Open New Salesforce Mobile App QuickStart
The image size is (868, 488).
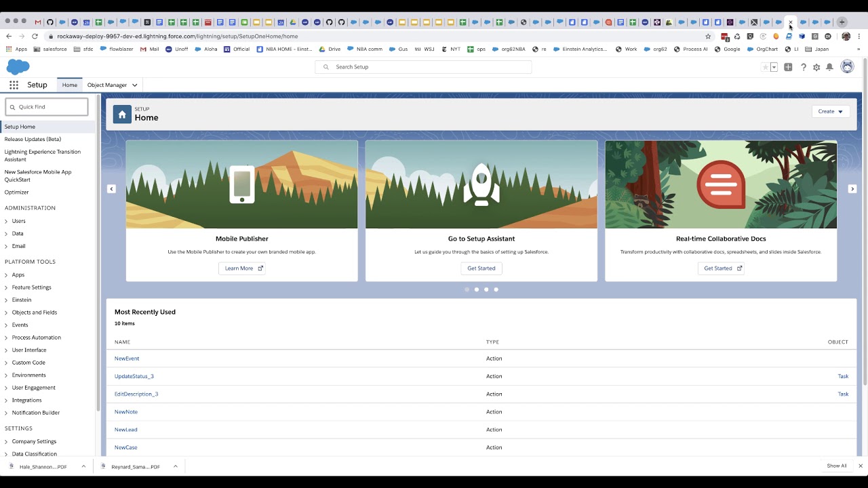tap(38, 176)
